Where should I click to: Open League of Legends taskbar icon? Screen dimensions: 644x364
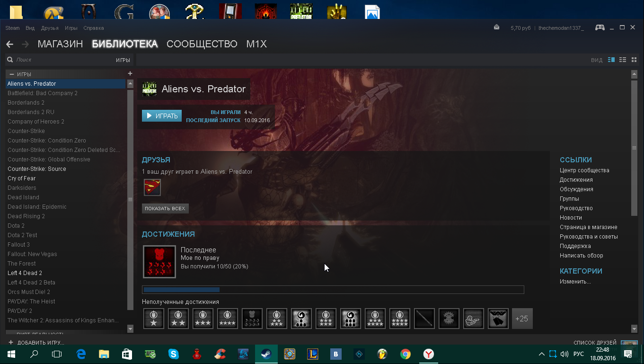click(x=313, y=354)
